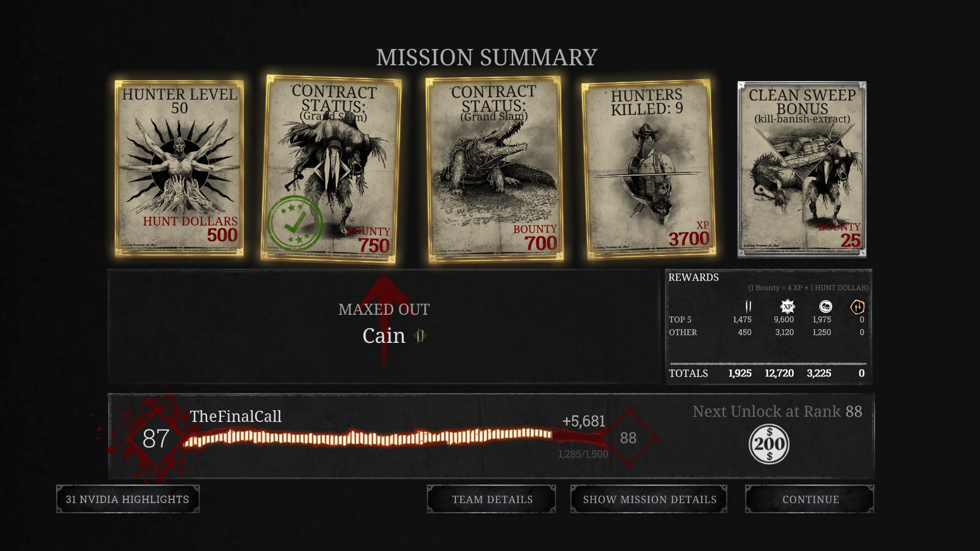Image resolution: width=980 pixels, height=551 pixels.
Task: Click the green checkmark stamp on contract card
Action: 295,223
